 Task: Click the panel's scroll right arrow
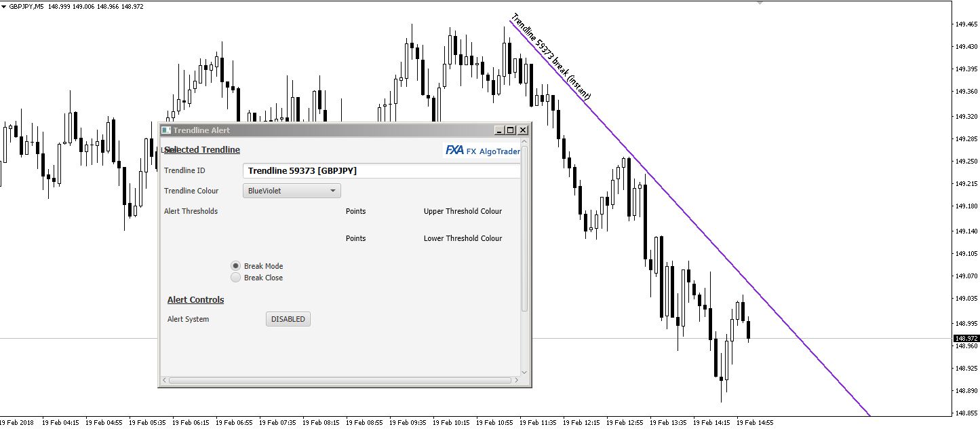click(515, 380)
